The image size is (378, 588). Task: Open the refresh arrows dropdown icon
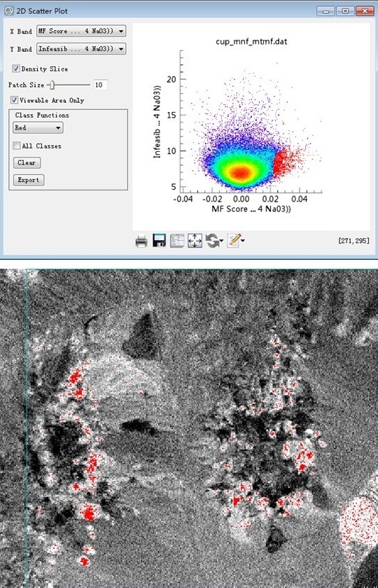(x=214, y=241)
